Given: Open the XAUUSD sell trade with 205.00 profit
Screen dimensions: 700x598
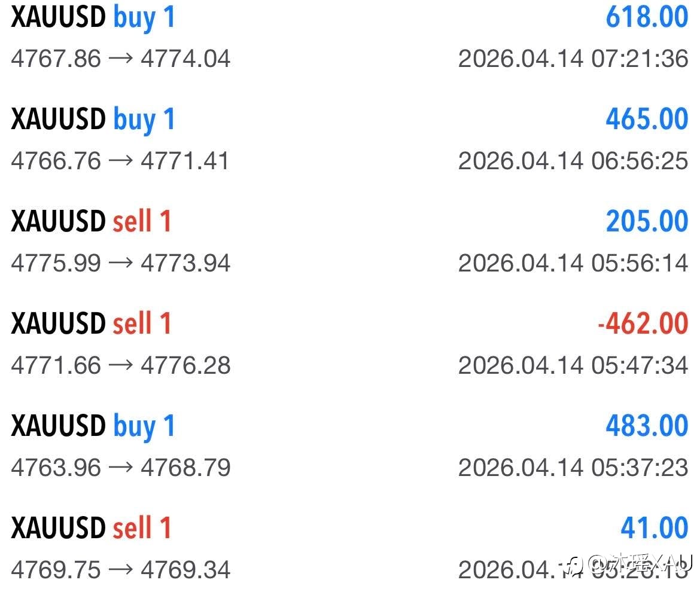Looking at the screenshot, I should point(91,222).
